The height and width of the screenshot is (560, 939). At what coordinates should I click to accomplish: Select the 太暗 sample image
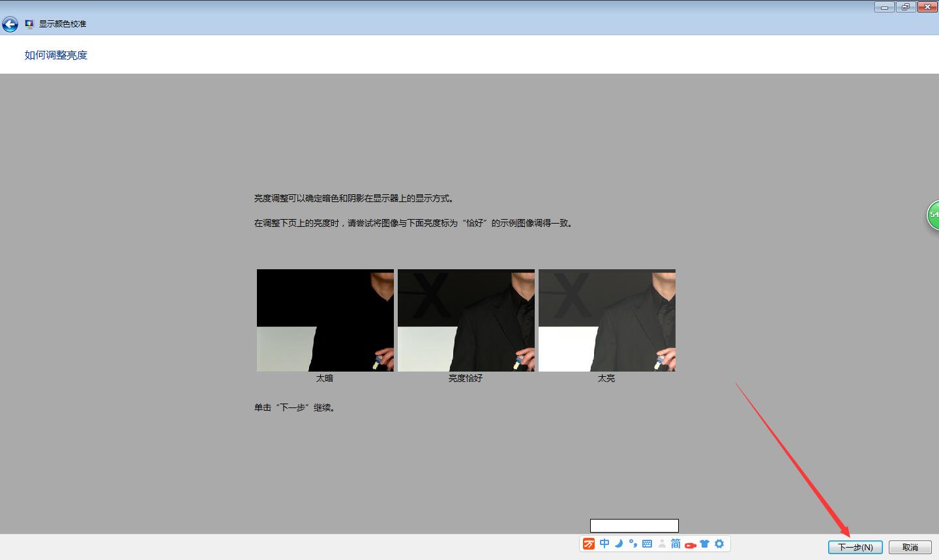point(325,320)
